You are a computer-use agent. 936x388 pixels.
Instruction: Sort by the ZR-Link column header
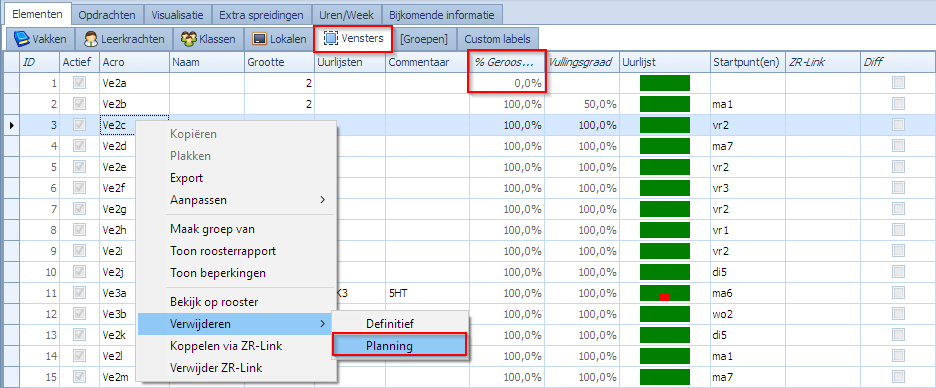(x=822, y=61)
